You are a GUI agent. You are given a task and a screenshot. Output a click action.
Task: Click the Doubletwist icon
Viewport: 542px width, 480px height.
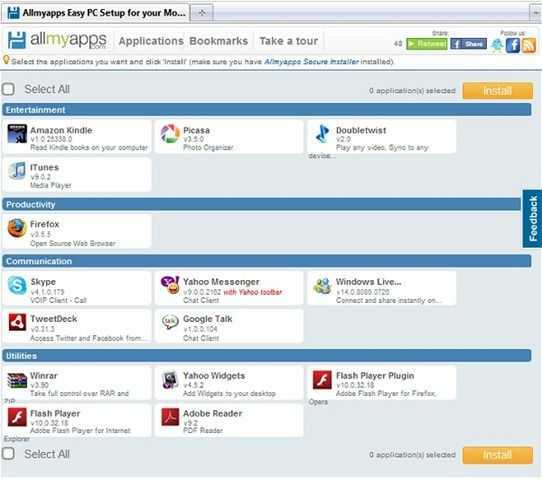[323, 134]
